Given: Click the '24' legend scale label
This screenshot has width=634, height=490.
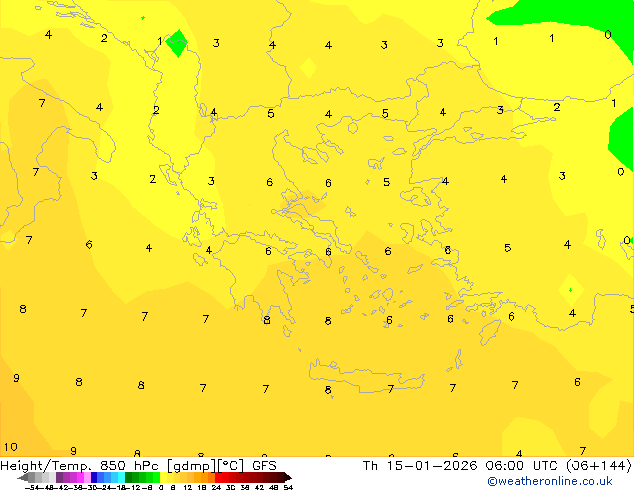Looking at the screenshot, I should click(216, 487).
